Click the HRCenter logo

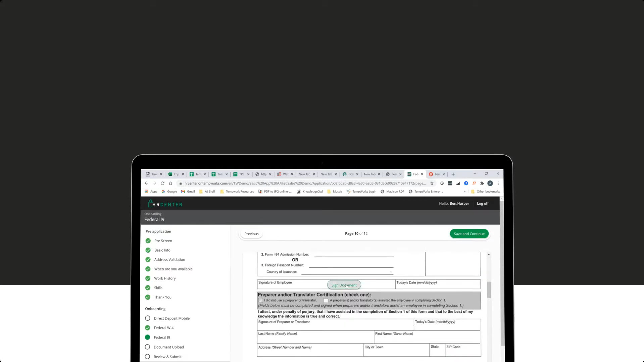pyautogui.click(x=165, y=204)
